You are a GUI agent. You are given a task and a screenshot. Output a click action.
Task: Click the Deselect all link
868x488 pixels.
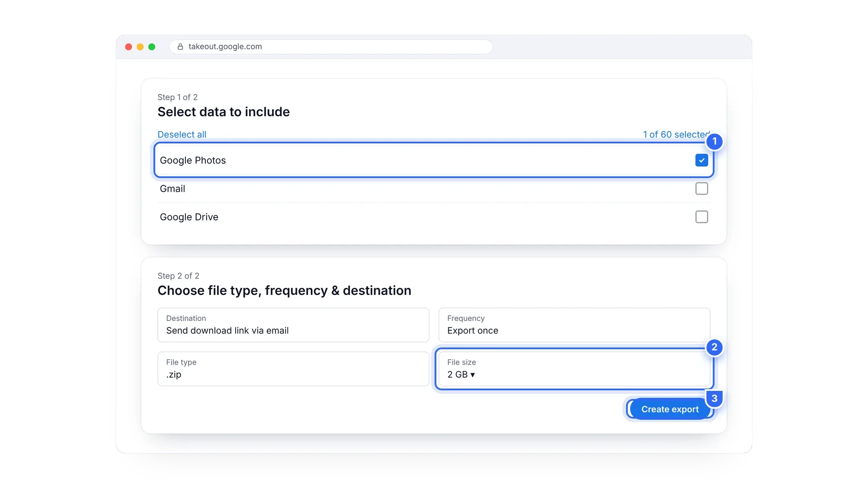tap(182, 134)
